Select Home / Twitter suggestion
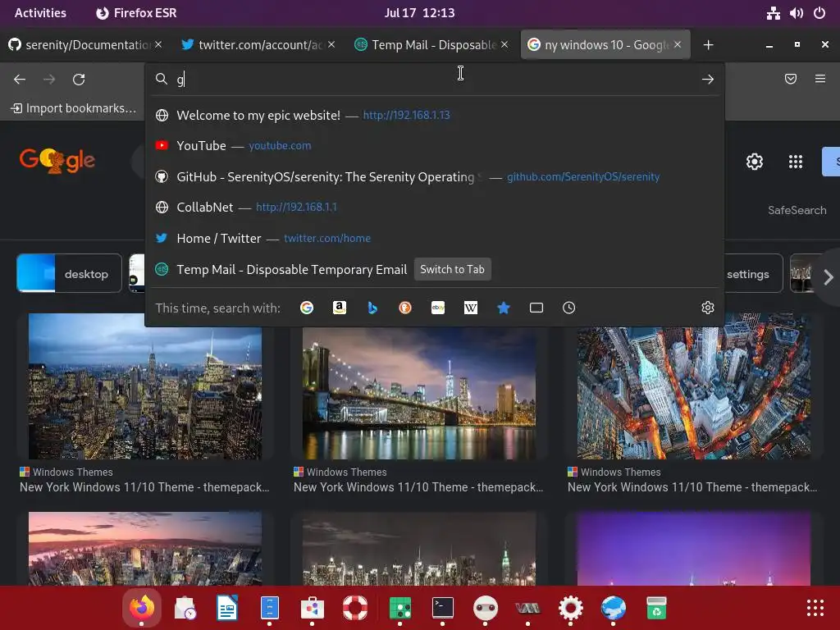 point(435,239)
